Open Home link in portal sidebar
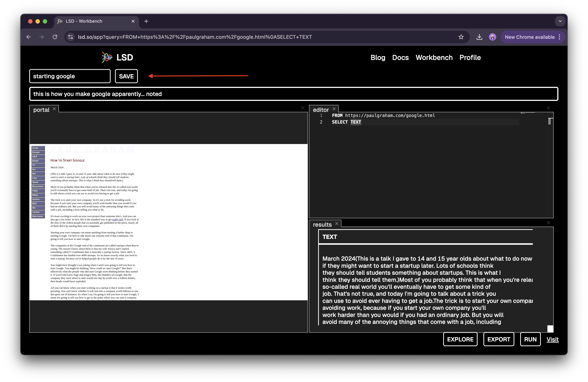The width and height of the screenshot is (588, 382). tap(38, 148)
